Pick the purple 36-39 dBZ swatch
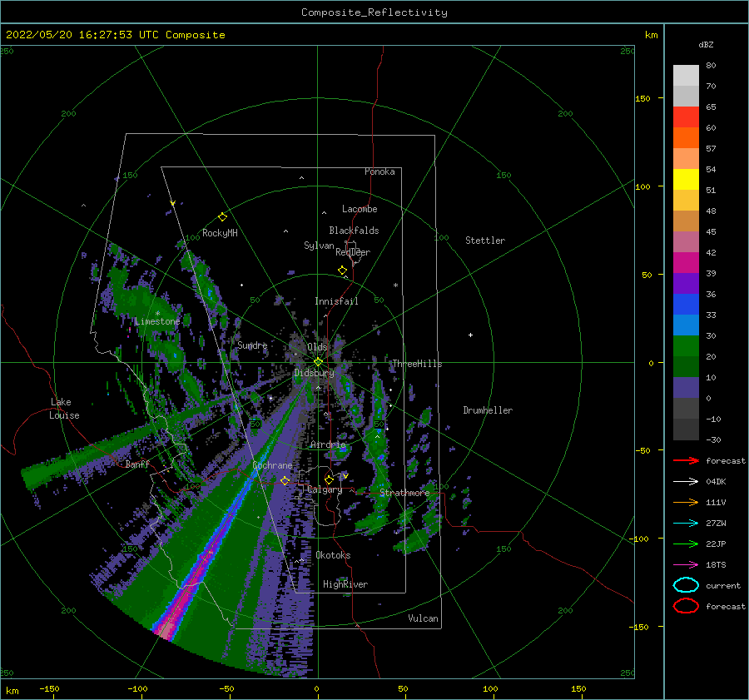749x700 pixels. pyautogui.click(x=686, y=284)
